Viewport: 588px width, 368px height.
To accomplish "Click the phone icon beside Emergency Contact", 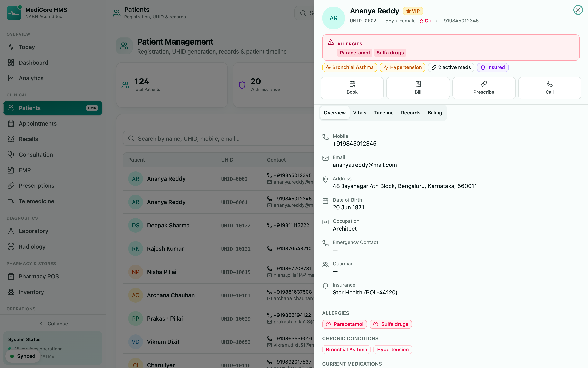I will pos(325,243).
